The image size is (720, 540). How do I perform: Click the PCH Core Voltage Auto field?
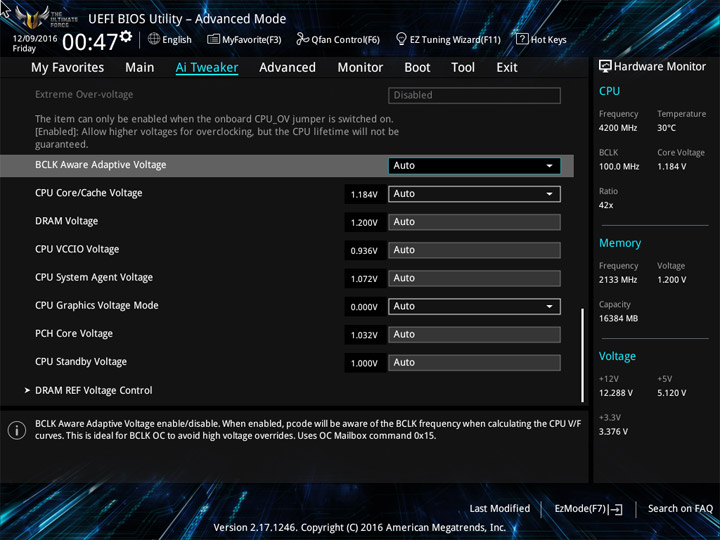click(x=474, y=334)
